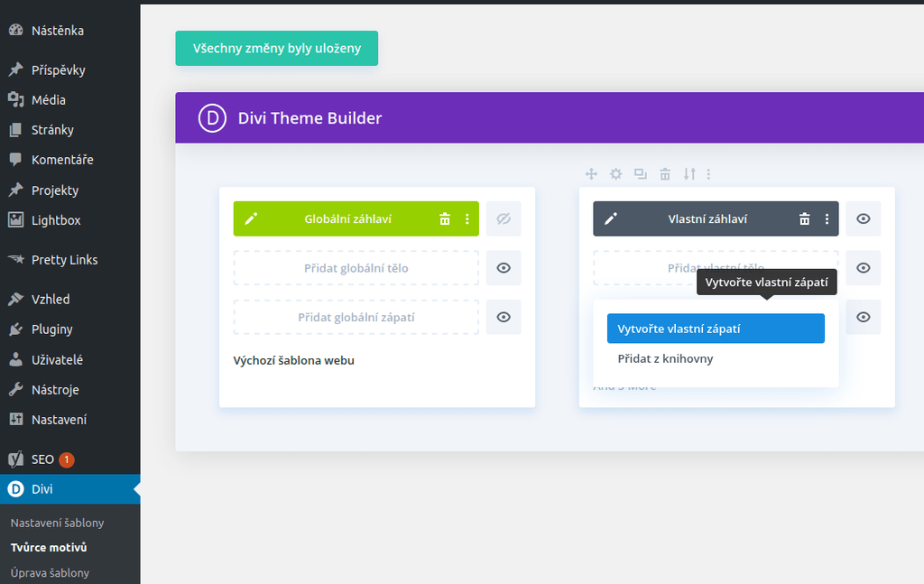The width and height of the screenshot is (924, 584).
Task: Click the Divi logo in Theme Builder header
Action: click(212, 118)
